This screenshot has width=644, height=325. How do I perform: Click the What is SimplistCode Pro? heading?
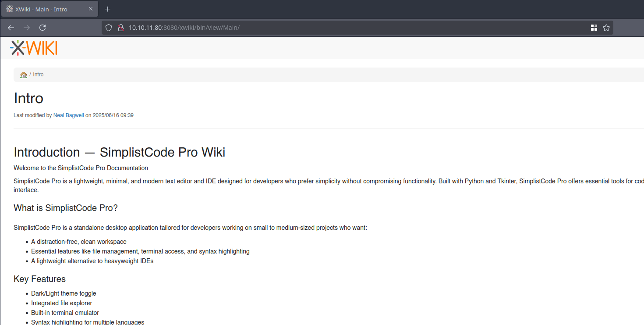(66, 208)
